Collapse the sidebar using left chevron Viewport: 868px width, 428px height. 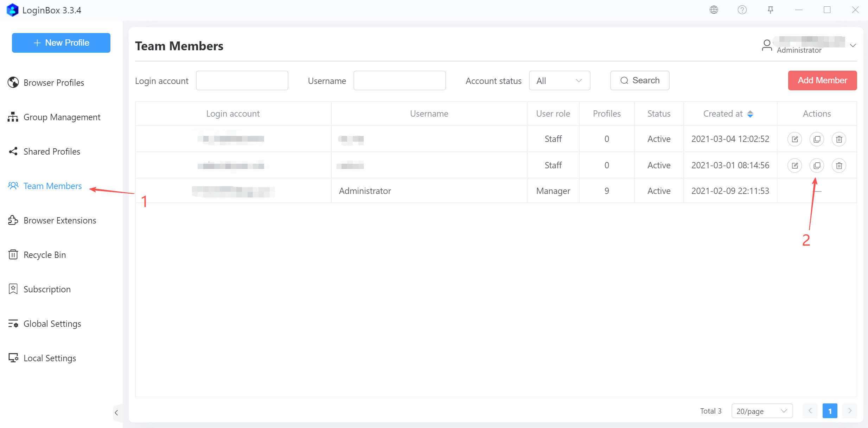pyautogui.click(x=116, y=413)
